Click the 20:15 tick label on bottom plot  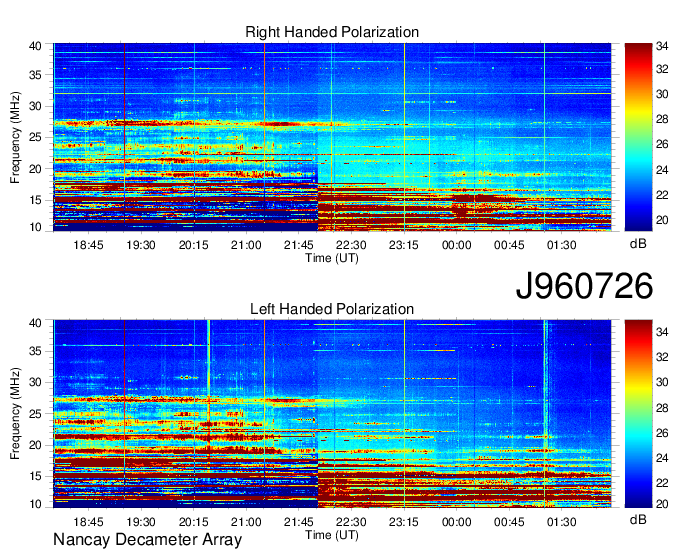click(193, 522)
